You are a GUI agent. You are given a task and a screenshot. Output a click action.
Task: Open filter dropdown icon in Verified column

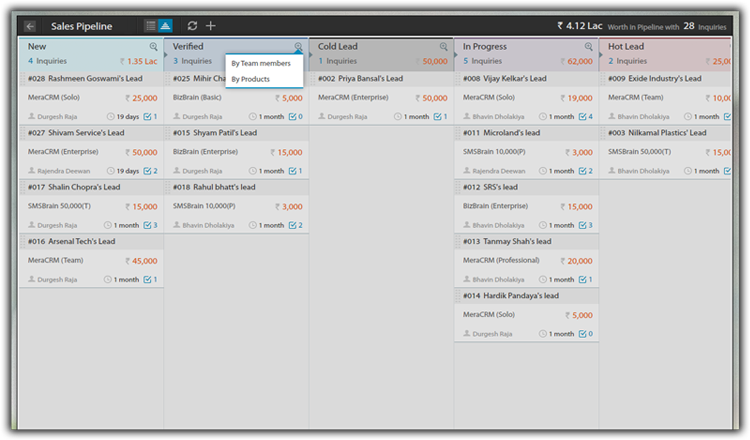(298, 46)
